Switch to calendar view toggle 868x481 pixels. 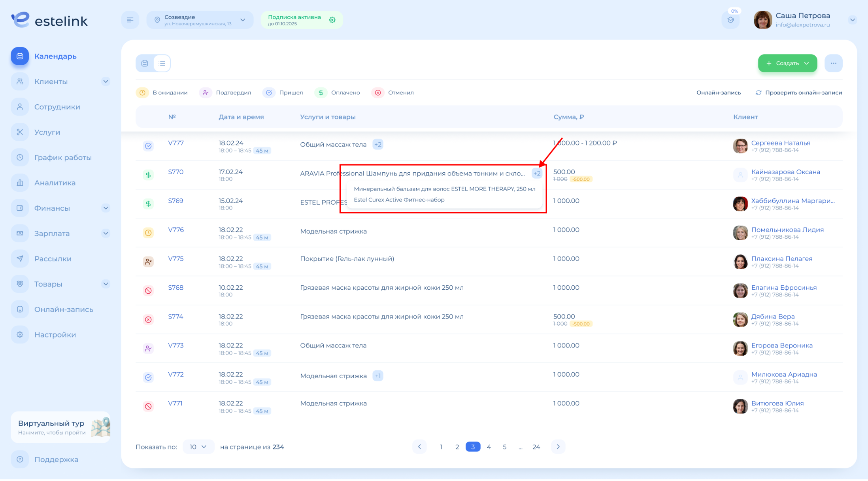[x=145, y=63]
